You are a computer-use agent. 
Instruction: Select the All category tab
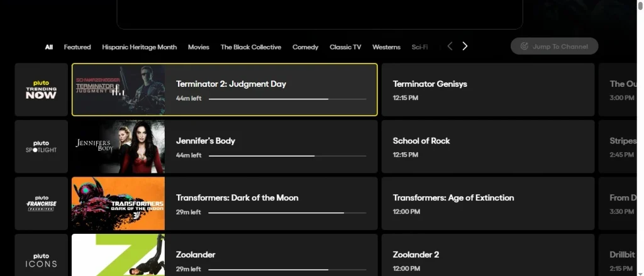coord(49,47)
